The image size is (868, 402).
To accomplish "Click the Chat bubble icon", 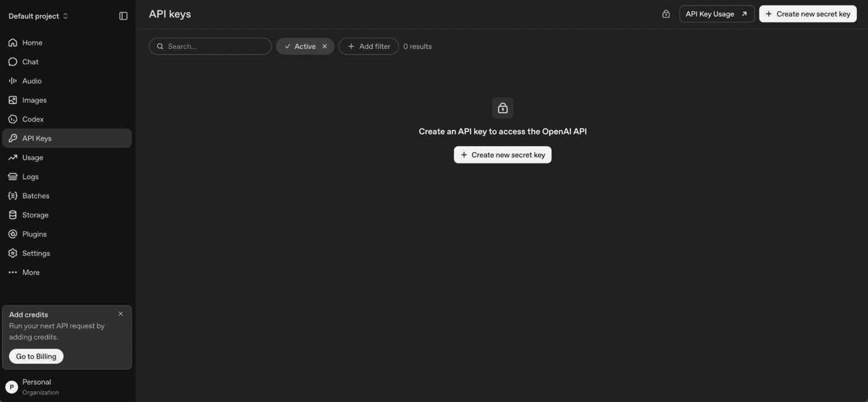I will [12, 62].
